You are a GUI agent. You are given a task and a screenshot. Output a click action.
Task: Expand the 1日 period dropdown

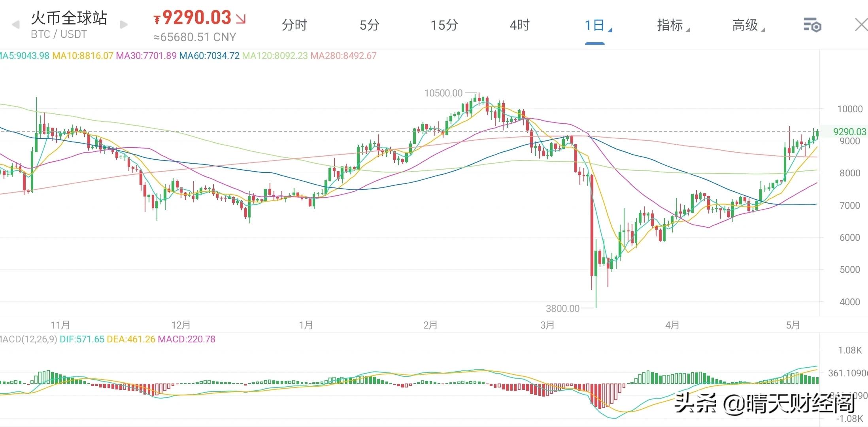(x=596, y=25)
